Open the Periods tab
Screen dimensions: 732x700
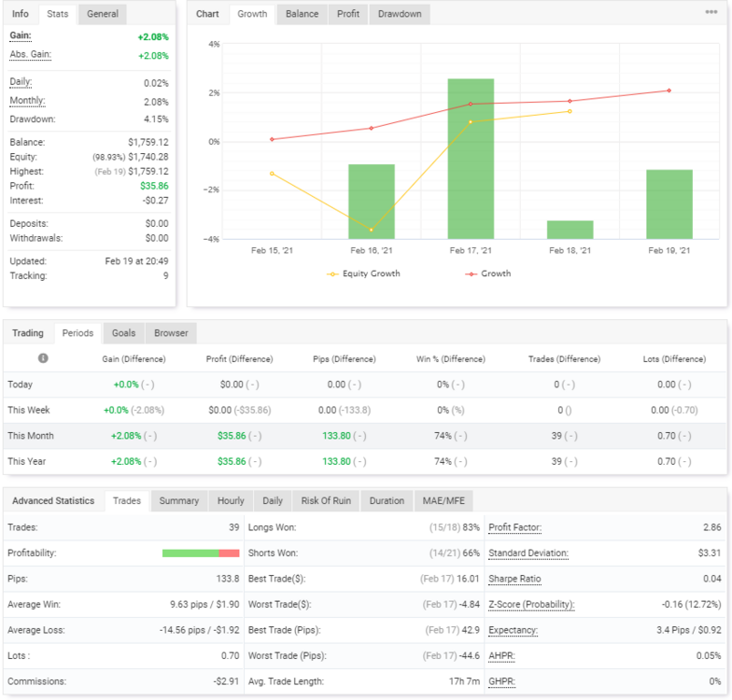[77, 333]
